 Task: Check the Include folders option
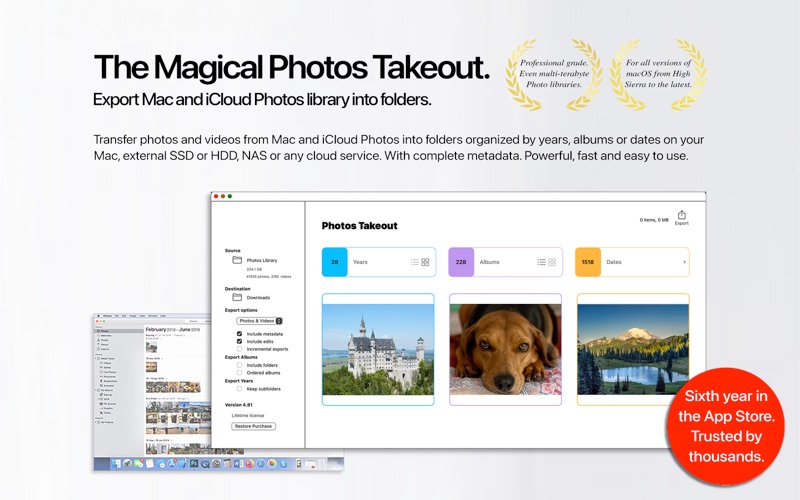click(x=239, y=365)
